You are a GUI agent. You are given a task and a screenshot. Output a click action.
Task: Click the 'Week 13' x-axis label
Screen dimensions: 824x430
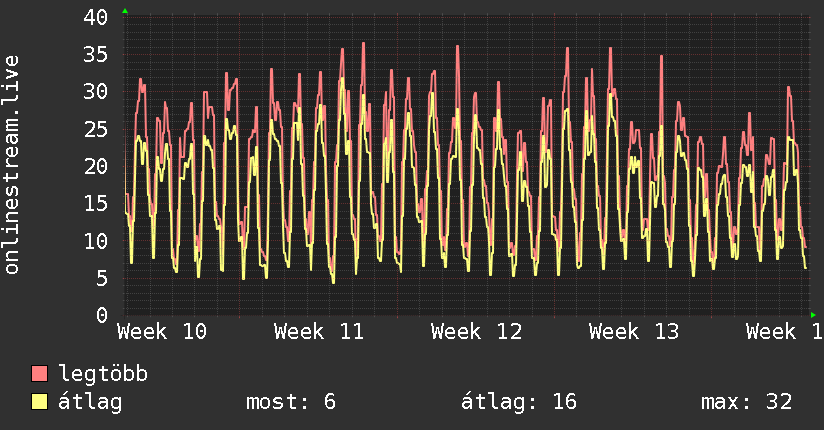[634, 332]
